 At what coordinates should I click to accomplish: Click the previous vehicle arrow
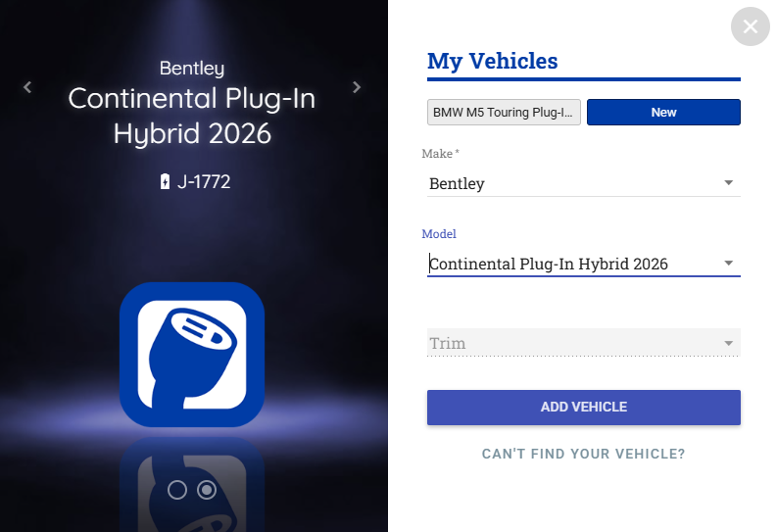pyautogui.click(x=27, y=87)
